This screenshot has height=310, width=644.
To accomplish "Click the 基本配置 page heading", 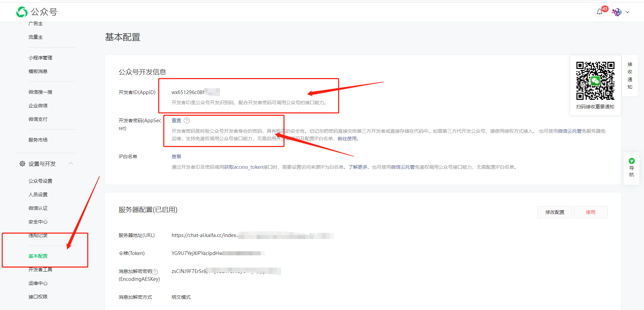I will (123, 37).
